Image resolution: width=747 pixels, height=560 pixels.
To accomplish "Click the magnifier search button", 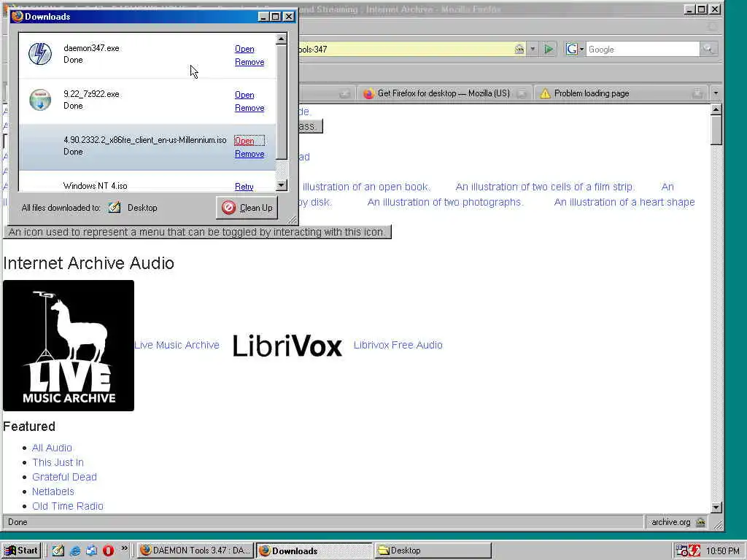I will [x=708, y=49].
